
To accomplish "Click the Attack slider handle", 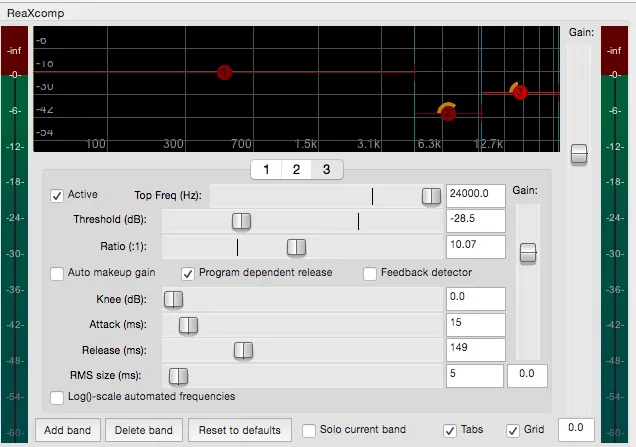I will [x=188, y=325].
